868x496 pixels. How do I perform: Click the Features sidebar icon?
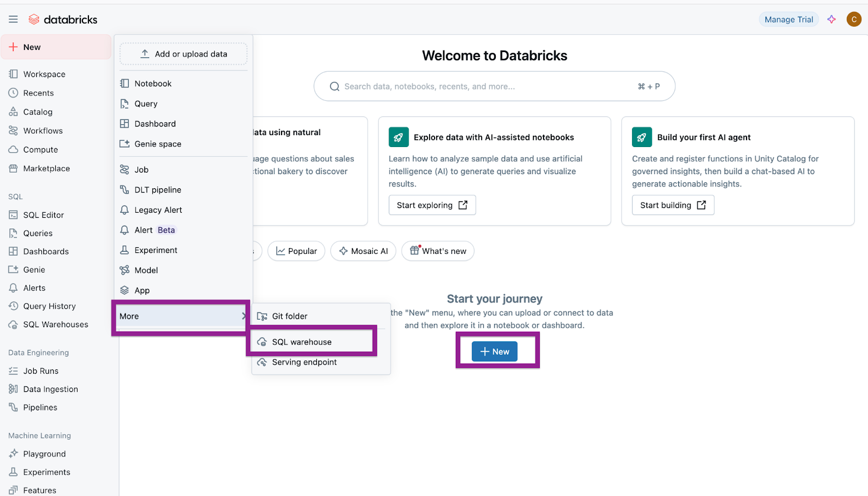click(13, 491)
